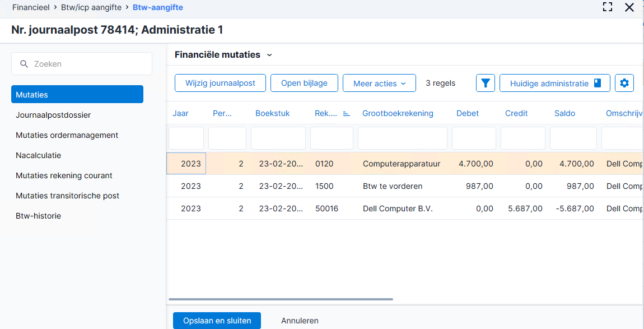Click the horizontal scrollbar under the table
The image size is (644, 329).
281,299
